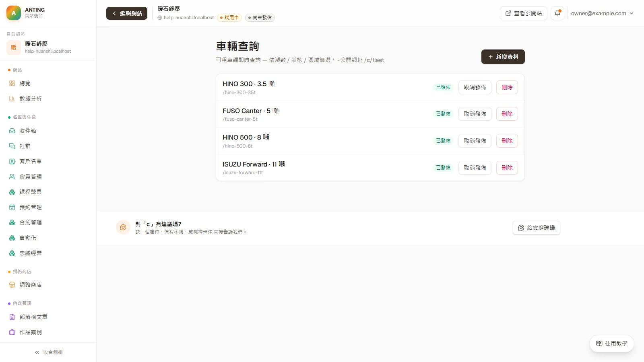Open the 總覽 overview icon
Screen dimensions: 644x362
coord(12,83)
